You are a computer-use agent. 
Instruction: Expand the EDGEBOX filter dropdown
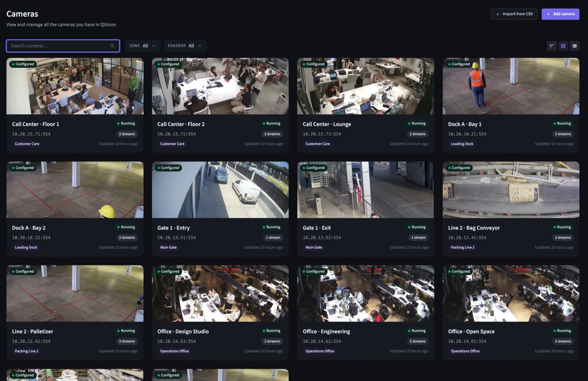click(185, 46)
